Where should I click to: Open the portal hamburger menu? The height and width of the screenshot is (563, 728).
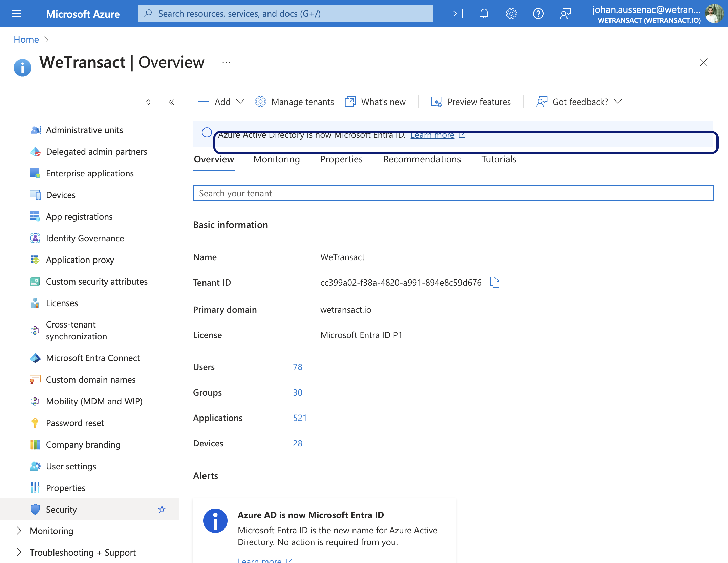[16, 14]
